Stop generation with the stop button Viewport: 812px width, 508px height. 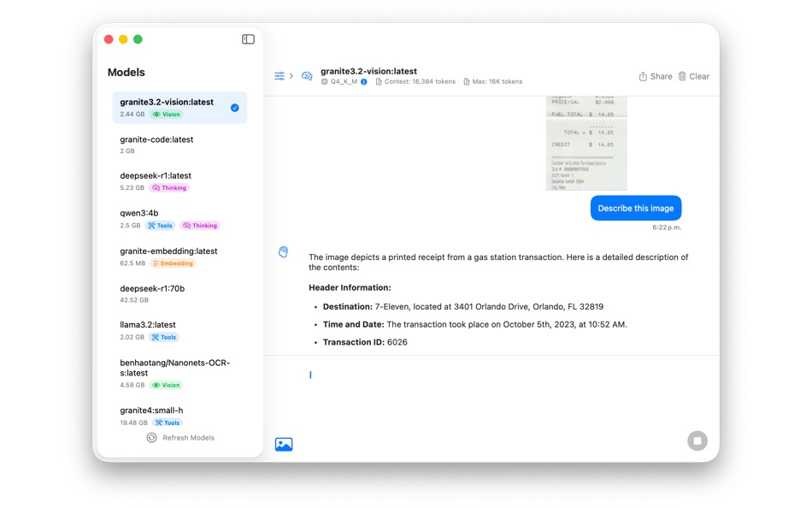pyautogui.click(x=697, y=440)
